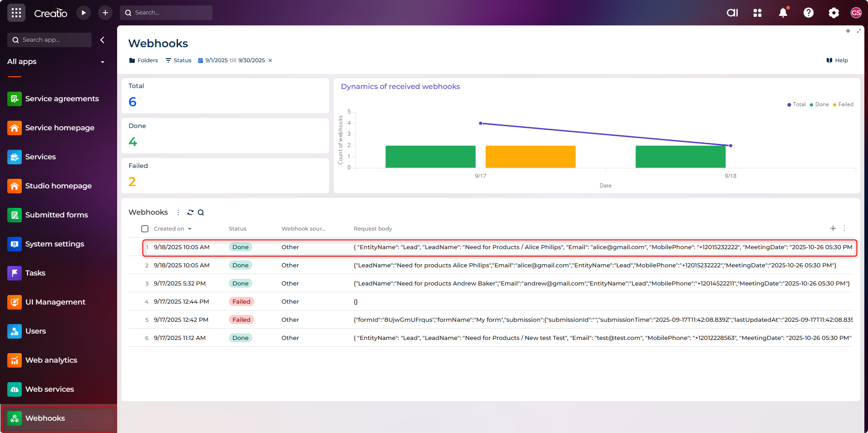The height and width of the screenshot is (433, 868).
Task: Open the app launcher grid icon
Action: [x=16, y=13]
